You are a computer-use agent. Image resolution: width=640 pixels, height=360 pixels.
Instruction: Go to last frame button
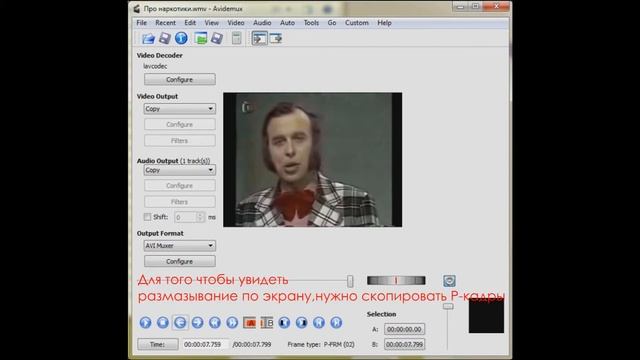click(336, 323)
